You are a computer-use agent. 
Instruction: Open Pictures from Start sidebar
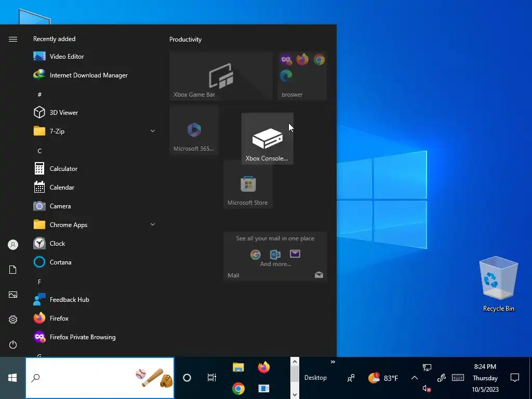(13, 295)
